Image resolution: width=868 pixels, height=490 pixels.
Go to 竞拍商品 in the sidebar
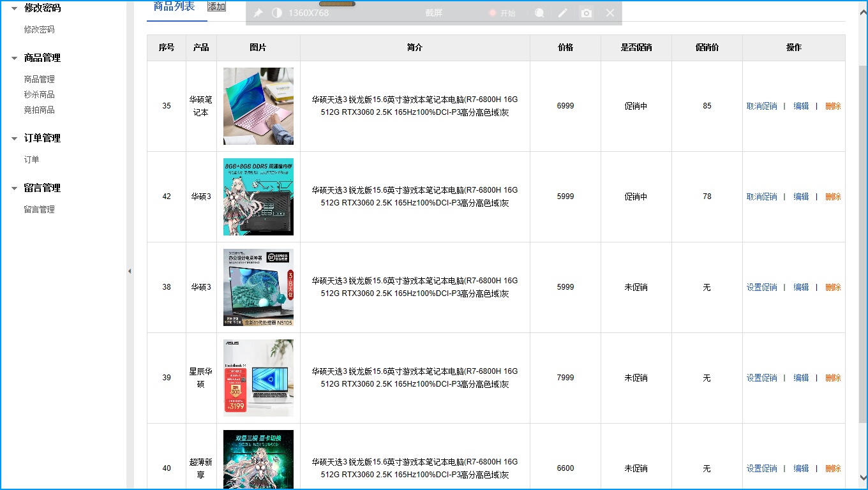point(40,110)
